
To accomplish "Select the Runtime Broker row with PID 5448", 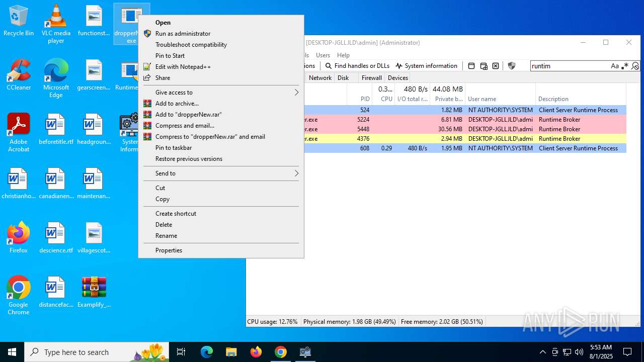I will (x=436, y=129).
